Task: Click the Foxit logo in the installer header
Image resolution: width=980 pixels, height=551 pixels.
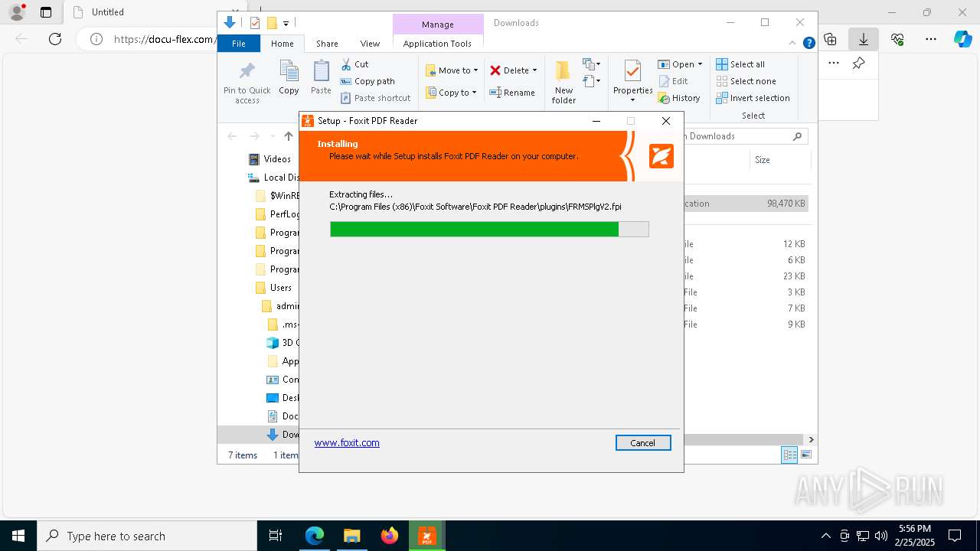Action: (661, 155)
